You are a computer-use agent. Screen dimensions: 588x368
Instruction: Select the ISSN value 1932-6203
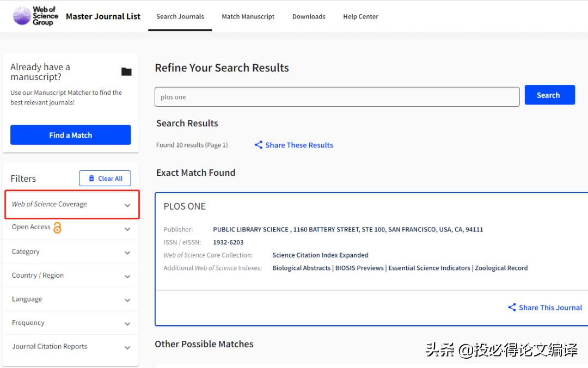tap(228, 242)
